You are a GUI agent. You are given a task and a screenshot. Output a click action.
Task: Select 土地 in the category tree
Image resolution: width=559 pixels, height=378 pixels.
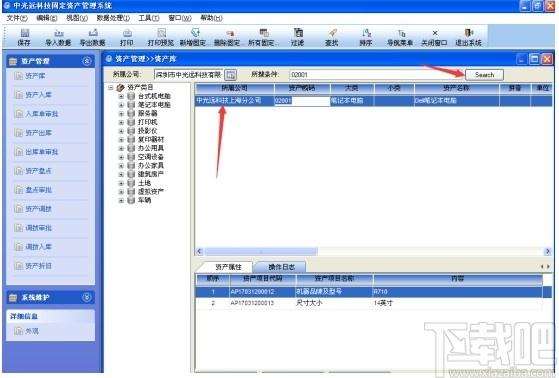coord(144,183)
